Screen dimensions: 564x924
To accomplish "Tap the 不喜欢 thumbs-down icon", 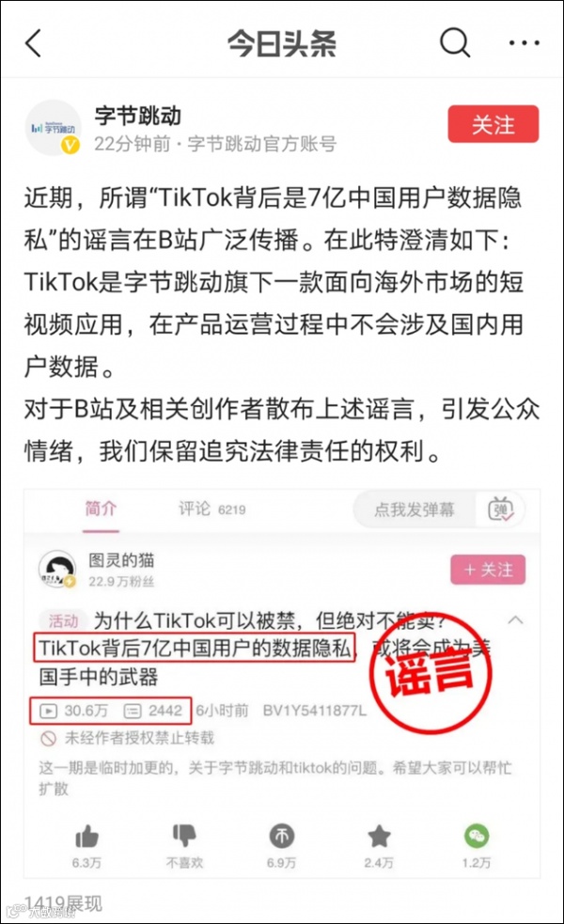I will click(x=184, y=836).
